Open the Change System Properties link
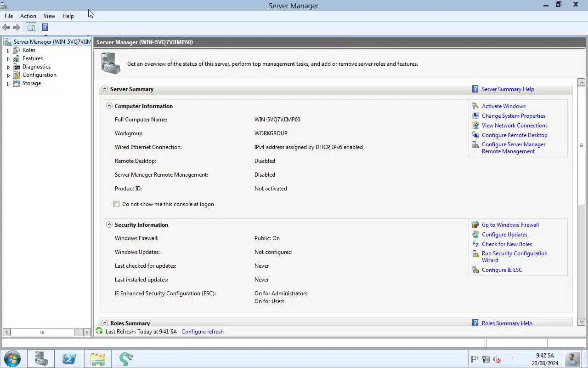Viewport: 588px width, 368px height. (x=514, y=116)
